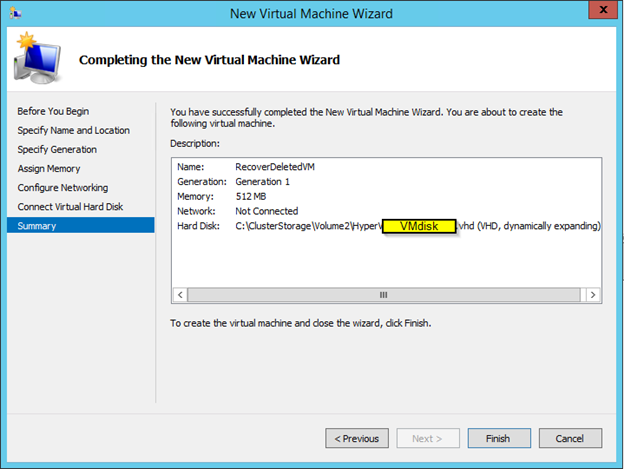624x469 pixels.
Task: Click the description box left scroll arrow
Action: [x=181, y=295]
